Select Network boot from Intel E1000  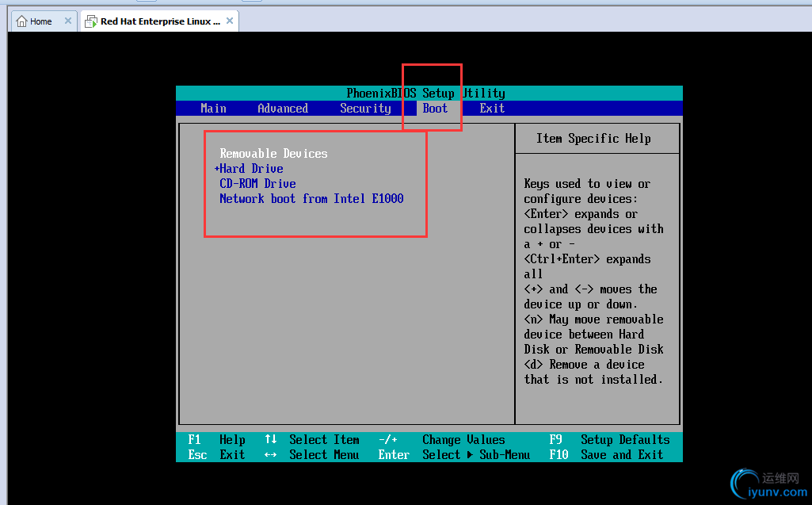coord(312,198)
